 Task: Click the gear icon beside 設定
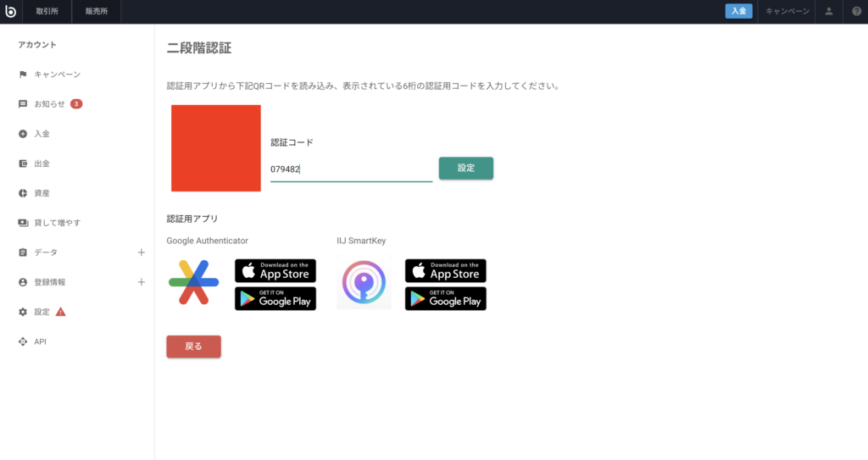click(x=23, y=312)
